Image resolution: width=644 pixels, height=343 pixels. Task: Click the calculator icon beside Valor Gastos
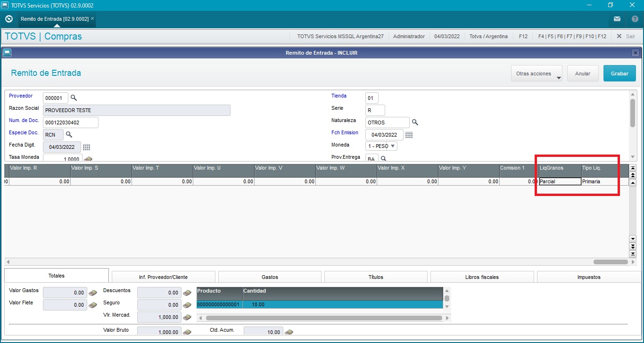pyautogui.click(x=93, y=293)
